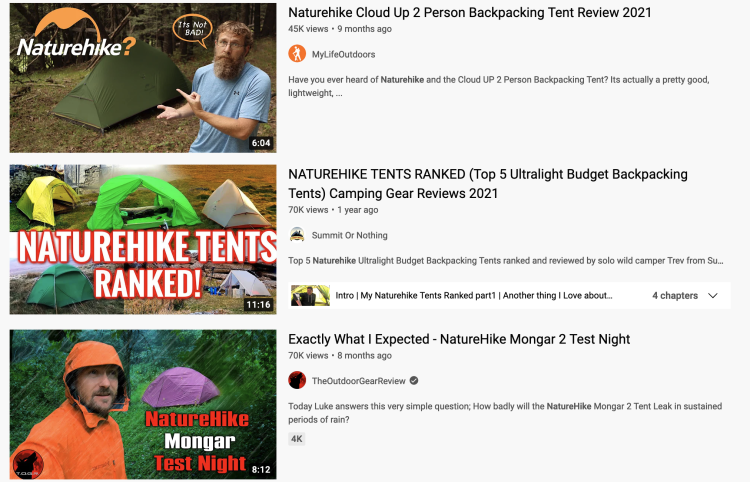This screenshot has width=750, height=482.
Task: Open Mongar 2 Test Night video title
Action: point(459,339)
